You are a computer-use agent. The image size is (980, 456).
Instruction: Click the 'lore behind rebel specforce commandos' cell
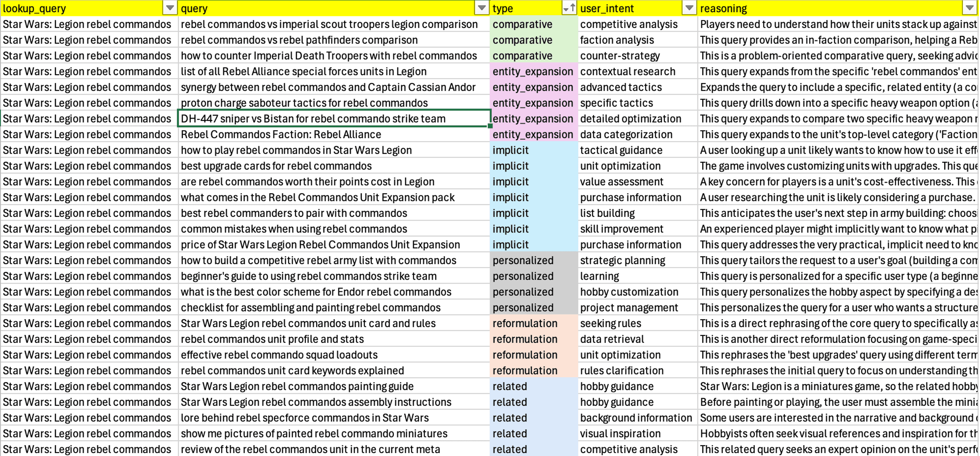[x=334, y=418]
